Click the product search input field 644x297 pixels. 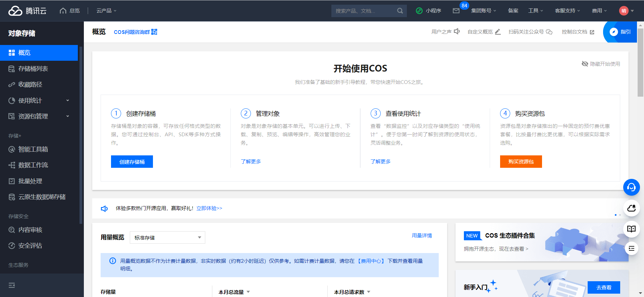(364, 11)
